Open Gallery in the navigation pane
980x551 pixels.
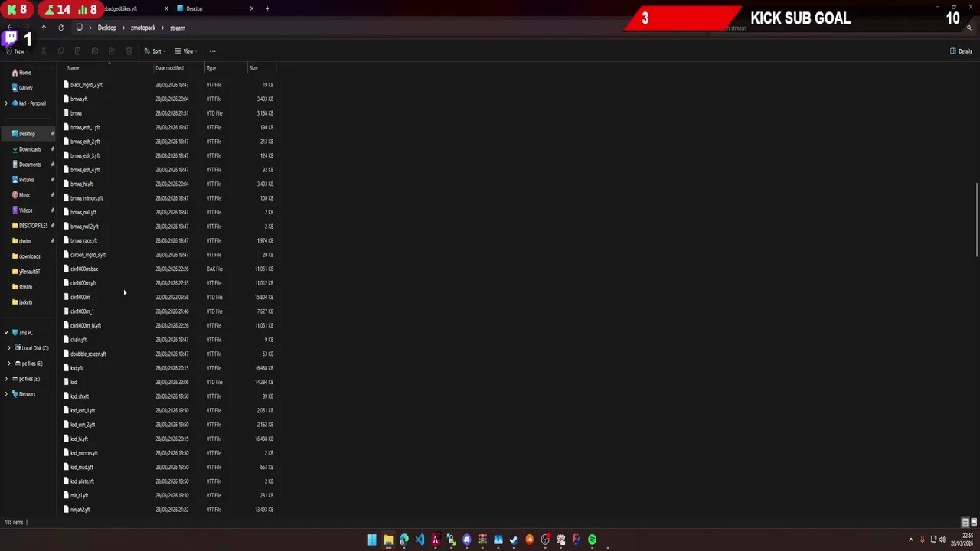(x=21, y=88)
